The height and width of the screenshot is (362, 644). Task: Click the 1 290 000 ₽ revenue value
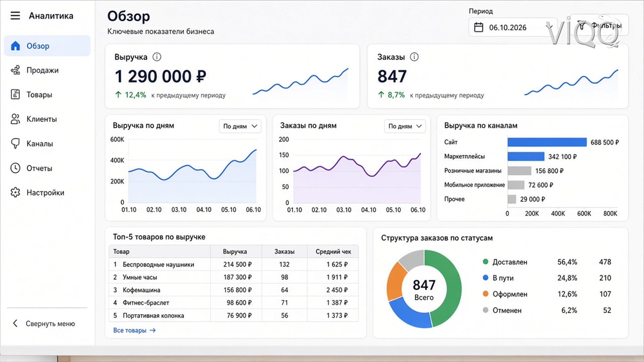160,76
